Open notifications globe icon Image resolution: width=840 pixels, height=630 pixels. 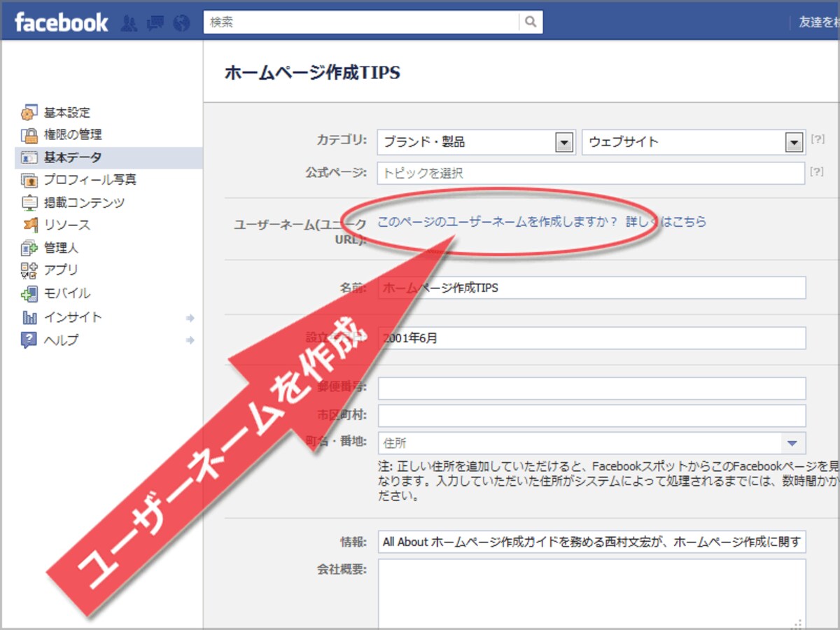tap(181, 23)
